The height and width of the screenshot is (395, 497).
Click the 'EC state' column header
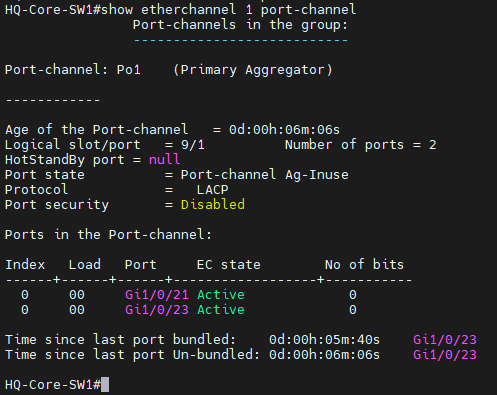coord(229,265)
